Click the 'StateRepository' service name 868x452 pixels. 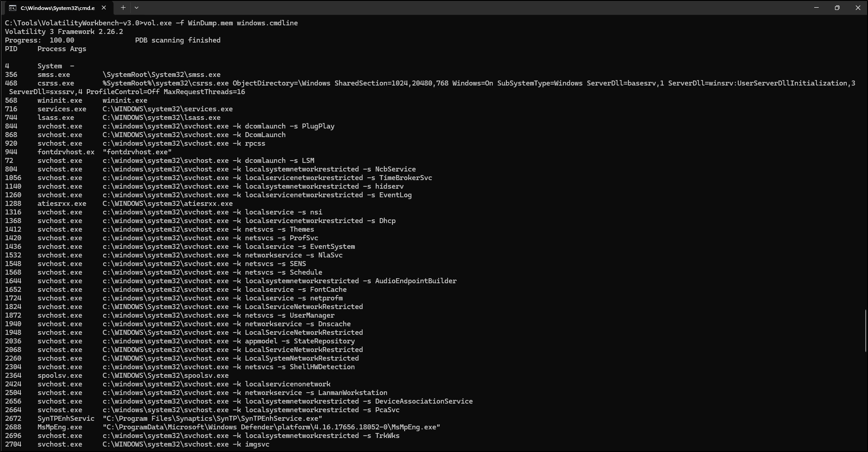point(324,341)
